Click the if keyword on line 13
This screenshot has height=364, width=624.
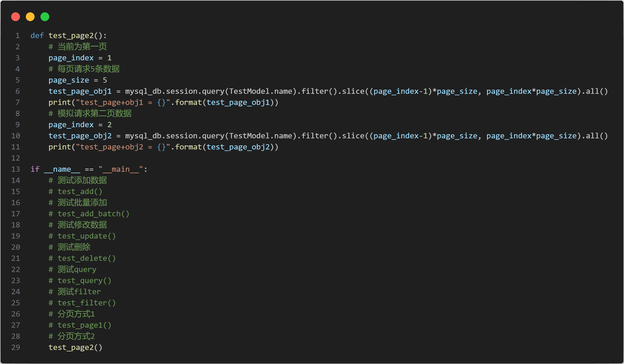[x=35, y=169]
